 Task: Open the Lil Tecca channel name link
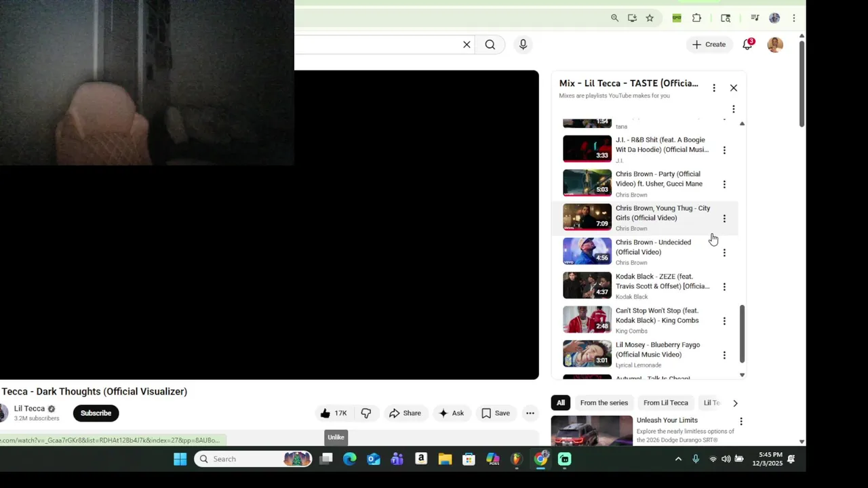29,409
